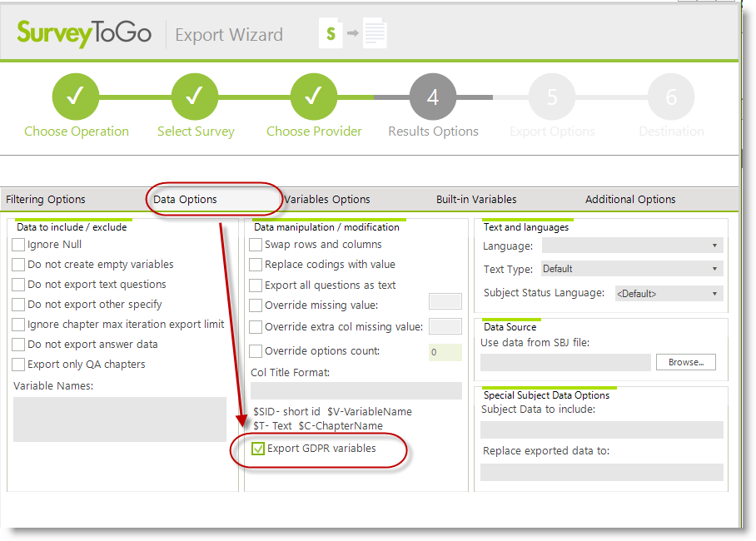The width and height of the screenshot is (756, 541).
Task: Click the Col Title Format field
Action: (x=356, y=390)
